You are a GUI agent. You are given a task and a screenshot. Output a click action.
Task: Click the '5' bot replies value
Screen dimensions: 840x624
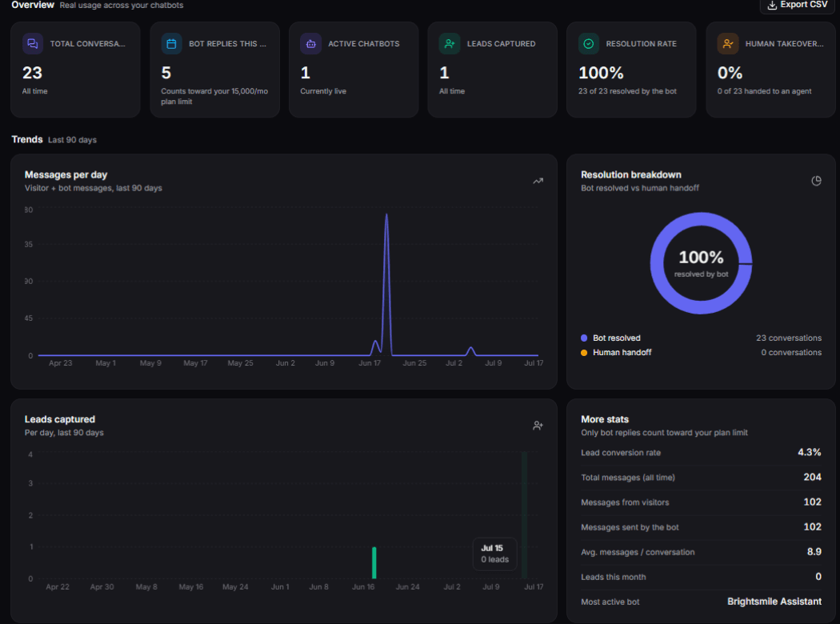166,73
